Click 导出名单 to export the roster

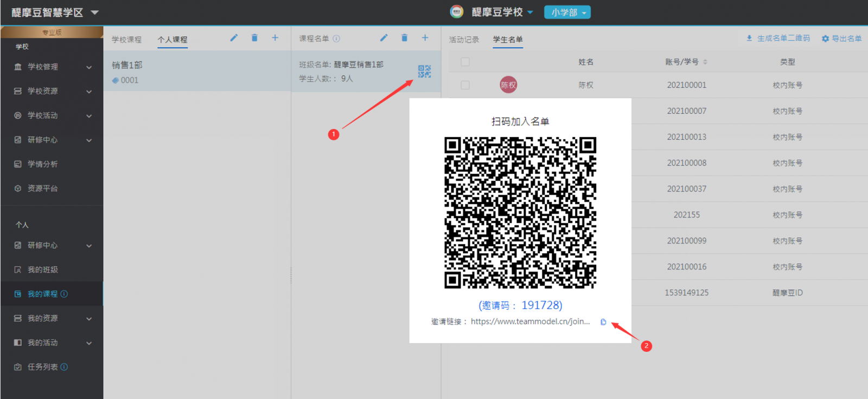click(841, 38)
